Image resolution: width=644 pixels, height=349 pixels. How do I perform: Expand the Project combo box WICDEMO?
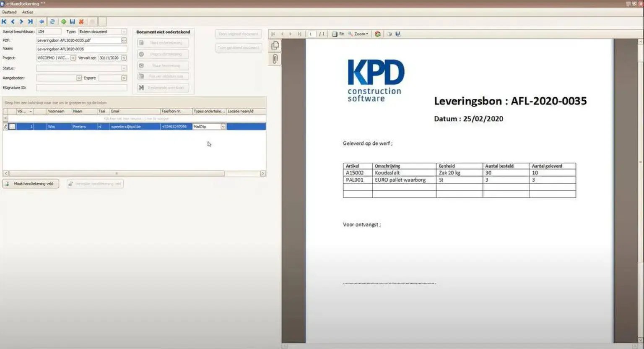click(x=73, y=58)
